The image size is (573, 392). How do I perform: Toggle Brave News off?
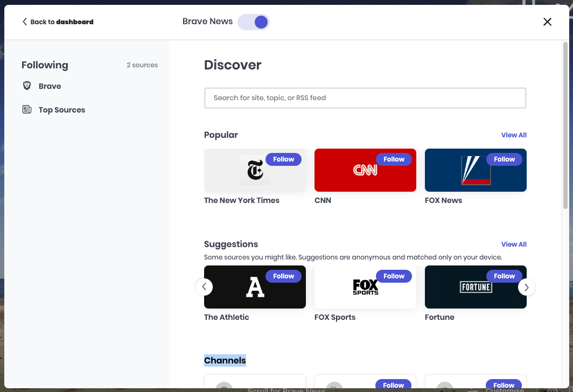253,22
